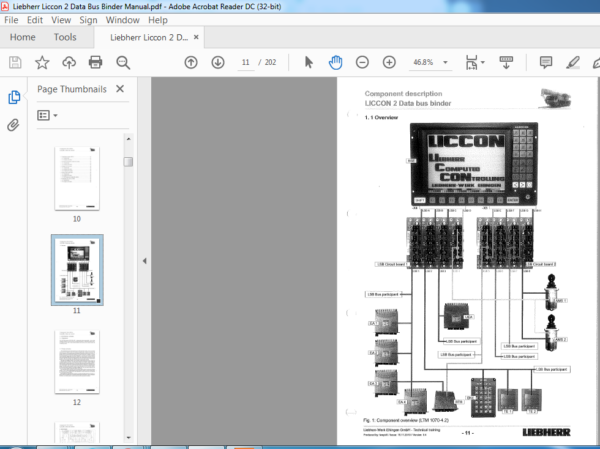
Task: Click the LICCON 2 Data bus binder heading
Action: pyautogui.click(x=408, y=103)
